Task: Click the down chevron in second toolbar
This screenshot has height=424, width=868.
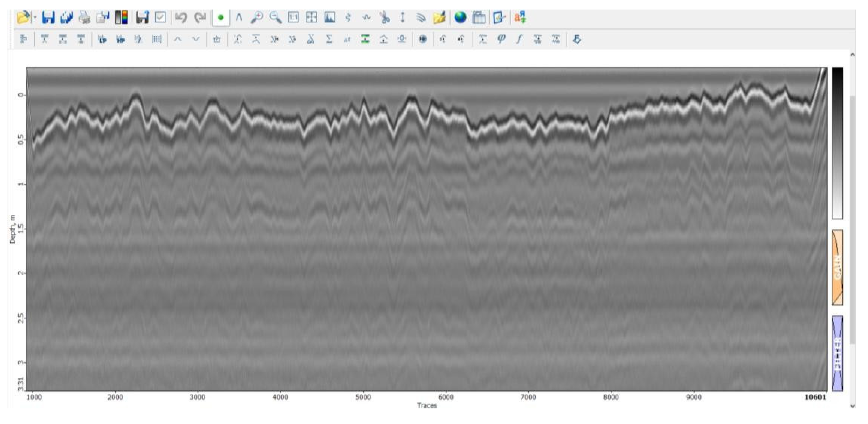Action: point(196,40)
